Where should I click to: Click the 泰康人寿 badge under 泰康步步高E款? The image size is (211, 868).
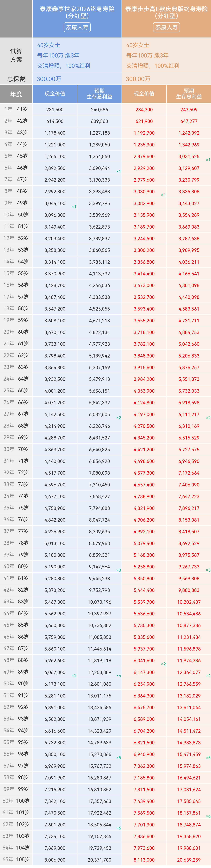(x=167, y=27)
